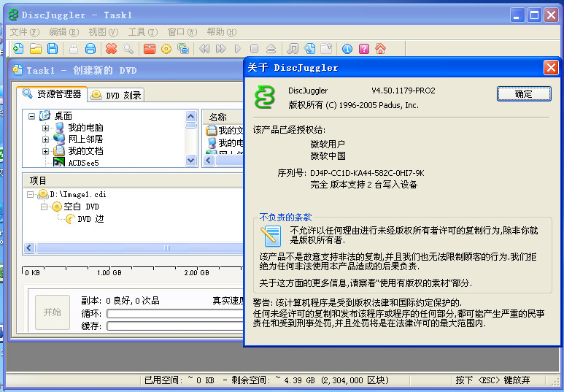564x392 pixels.
Task: Expand the 我的电脑 tree node
Action: coord(45,128)
